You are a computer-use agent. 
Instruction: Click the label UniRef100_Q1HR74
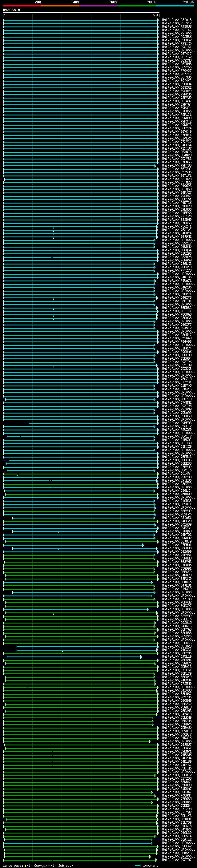click(x=177, y=349)
